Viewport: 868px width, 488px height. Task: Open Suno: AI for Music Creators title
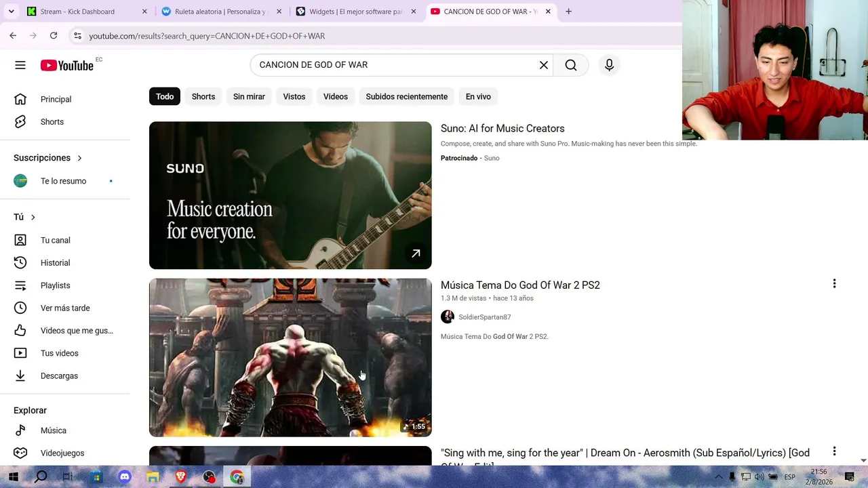coord(502,129)
